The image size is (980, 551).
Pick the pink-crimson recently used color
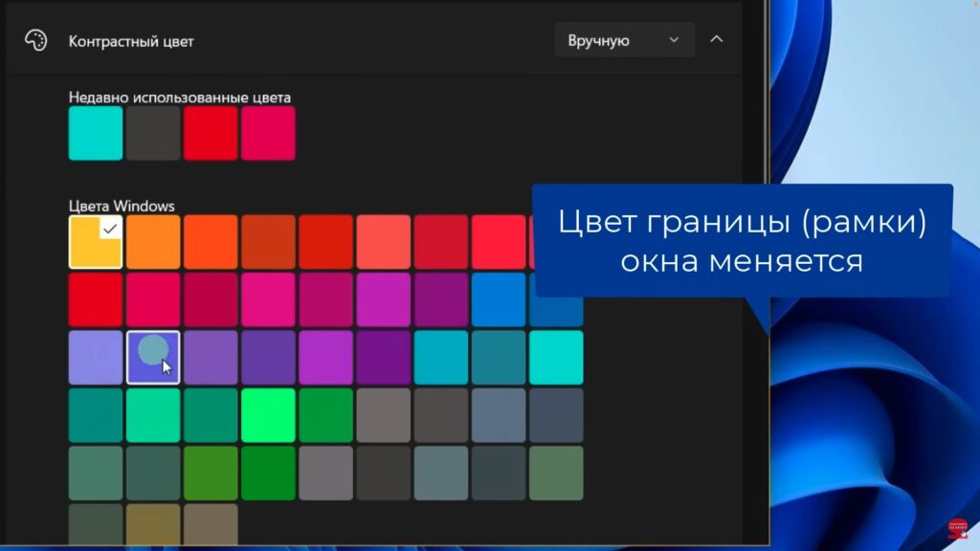pos(268,133)
